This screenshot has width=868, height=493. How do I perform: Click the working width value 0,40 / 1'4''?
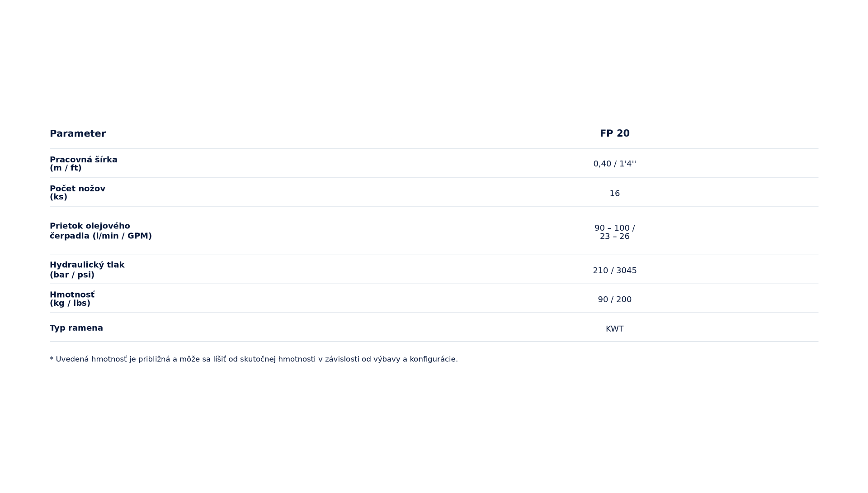(x=614, y=164)
